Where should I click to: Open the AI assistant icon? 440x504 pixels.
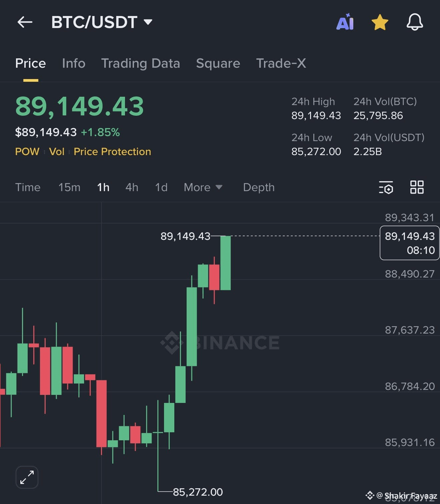(345, 22)
